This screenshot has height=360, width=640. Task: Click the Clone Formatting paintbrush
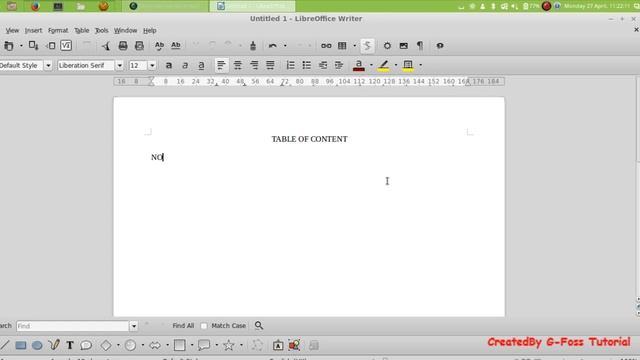pos(253,46)
